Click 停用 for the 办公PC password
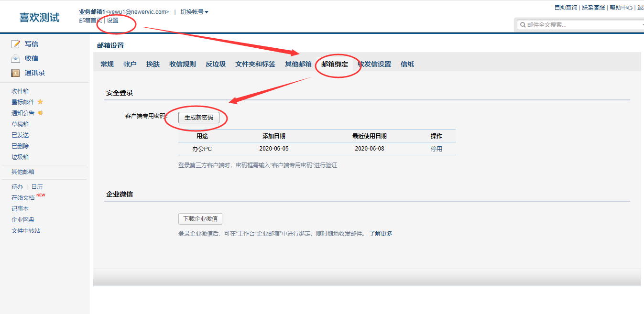 pyautogui.click(x=437, y=149)
